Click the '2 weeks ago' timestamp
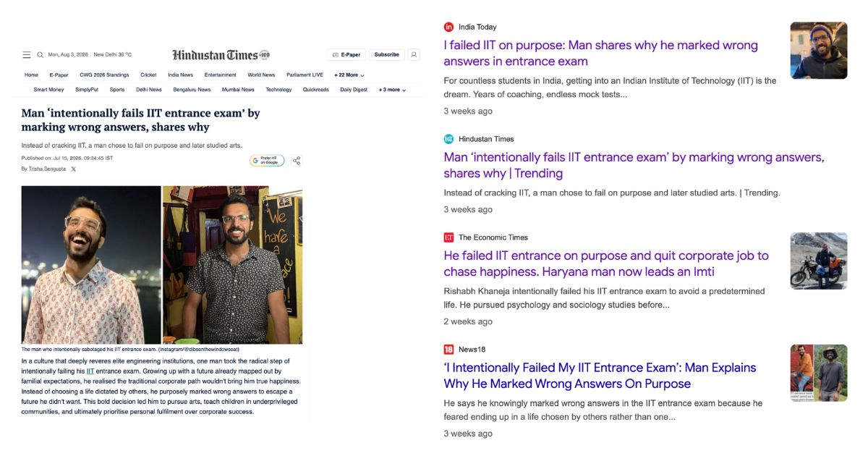868x456 pixels. (468, 321)
